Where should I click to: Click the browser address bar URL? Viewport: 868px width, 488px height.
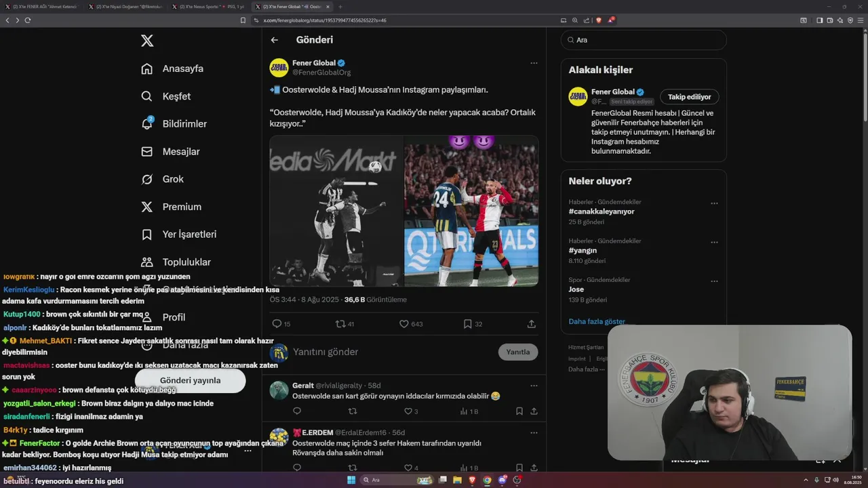325,20
